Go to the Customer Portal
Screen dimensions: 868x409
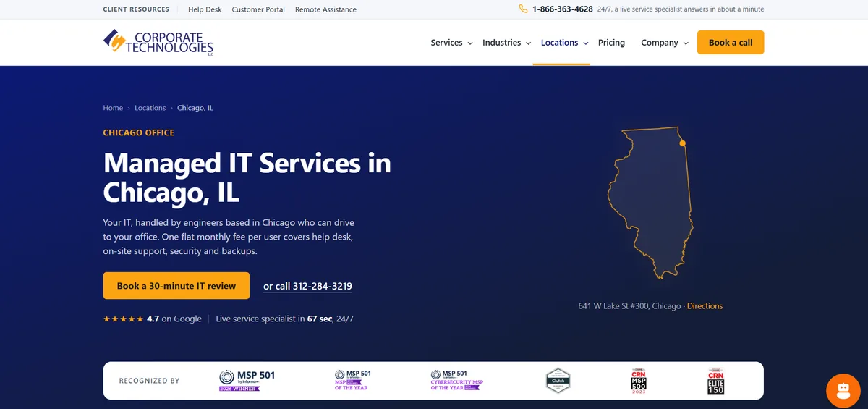[x=258, y=9]
